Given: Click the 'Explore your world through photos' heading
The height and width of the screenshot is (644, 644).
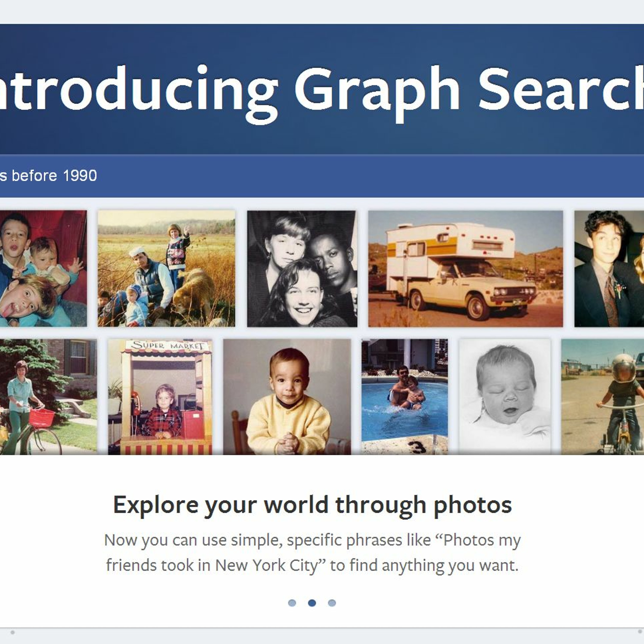Looking at the screenshot, I should coord(312,505).
